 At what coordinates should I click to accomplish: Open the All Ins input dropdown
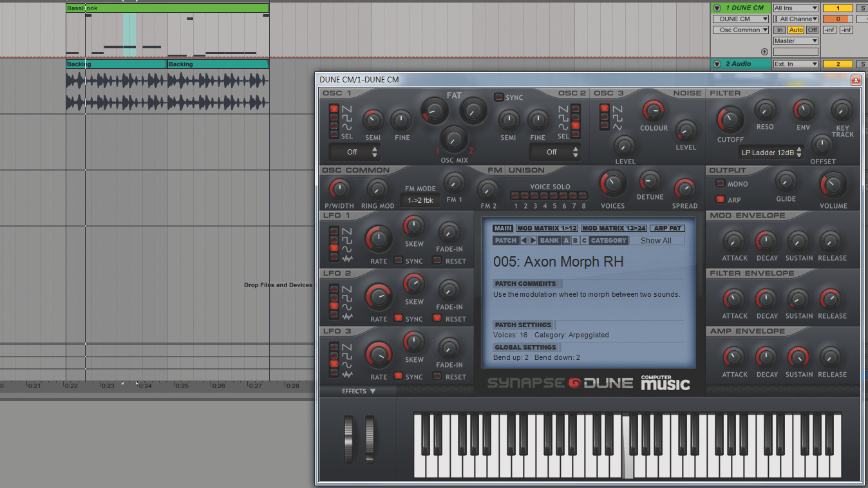click(x=796, y=8)
